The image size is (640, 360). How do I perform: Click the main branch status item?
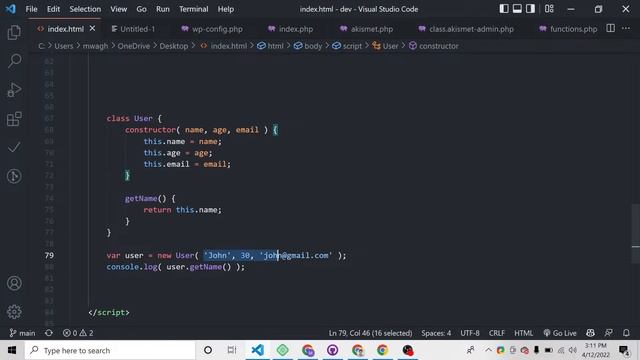(x=22, y=333)
